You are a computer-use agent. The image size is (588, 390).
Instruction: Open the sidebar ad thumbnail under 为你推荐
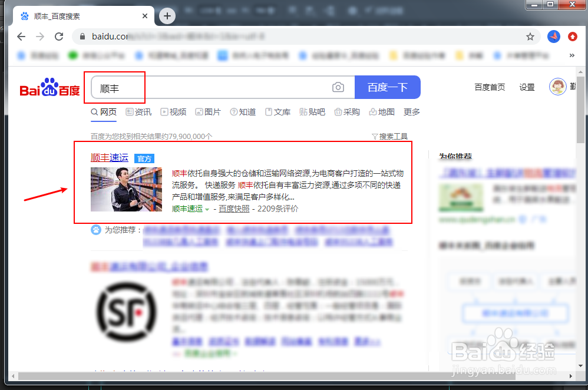(461, 197)
